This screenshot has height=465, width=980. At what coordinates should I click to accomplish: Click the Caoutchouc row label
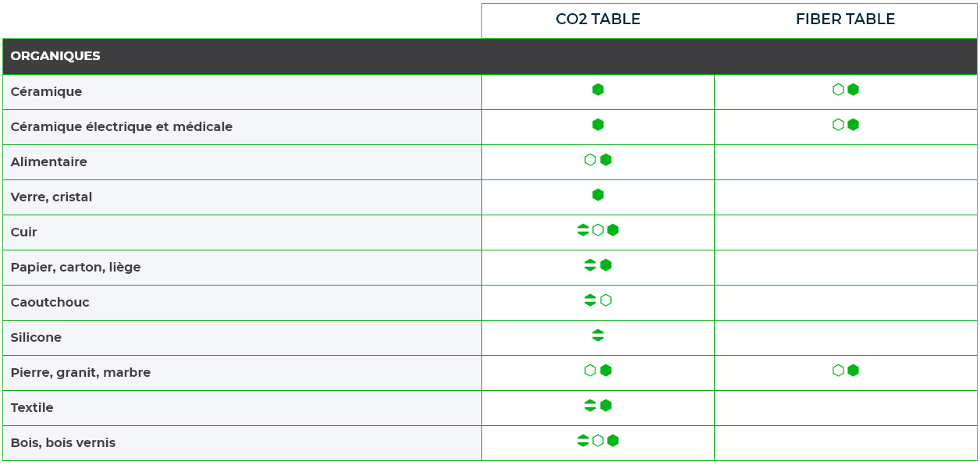click(x=50, y=303)
